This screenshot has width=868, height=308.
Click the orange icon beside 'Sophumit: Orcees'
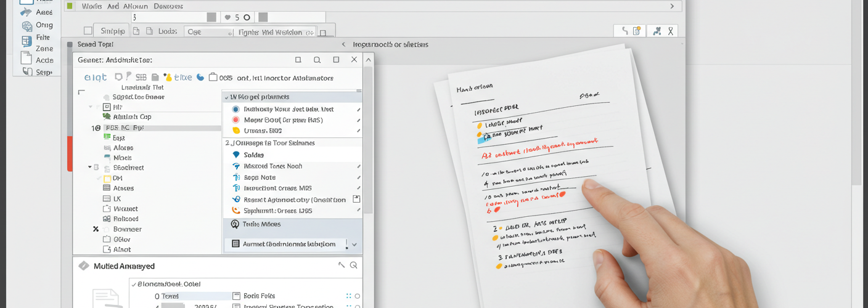(235, 211)
